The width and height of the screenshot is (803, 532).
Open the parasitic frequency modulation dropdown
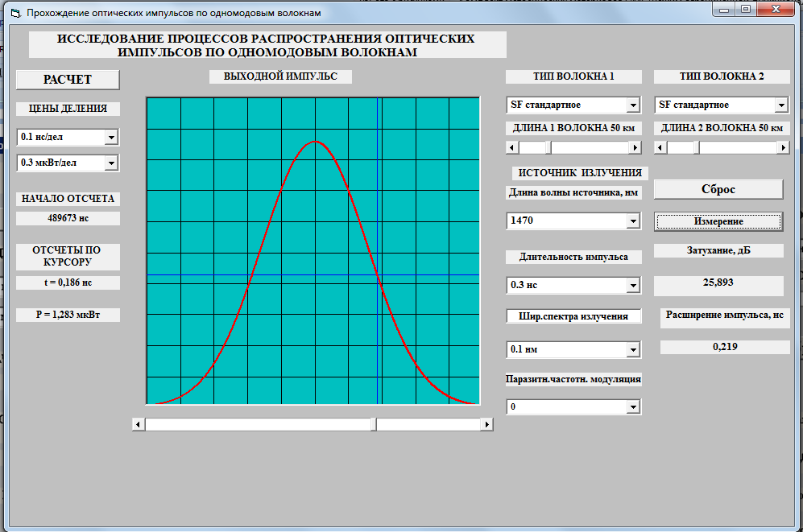click(x=634, y=406)
